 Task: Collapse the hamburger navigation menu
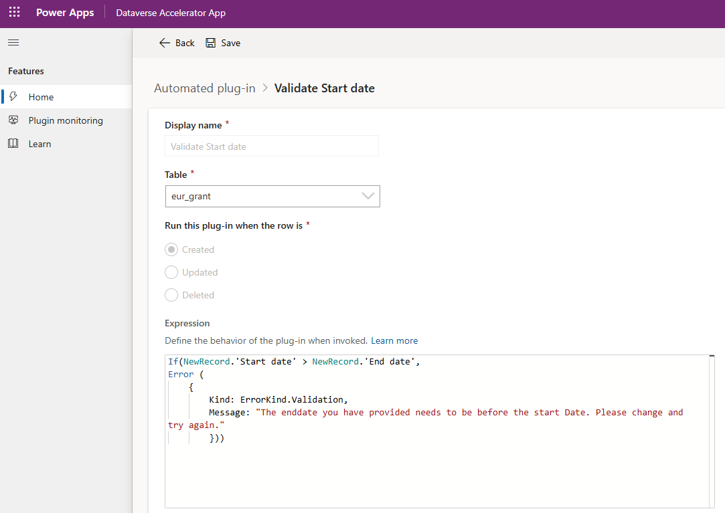click(13, 43)
